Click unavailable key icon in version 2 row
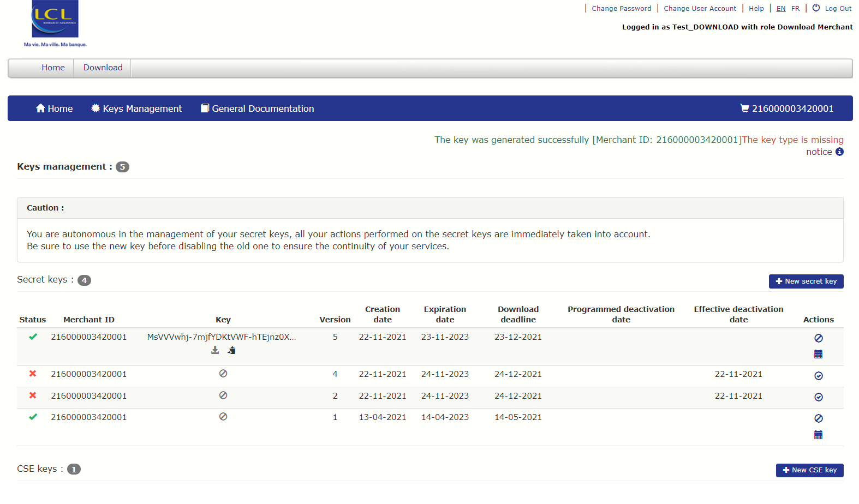Screen dimensions: 859x504 pos(223,395)
